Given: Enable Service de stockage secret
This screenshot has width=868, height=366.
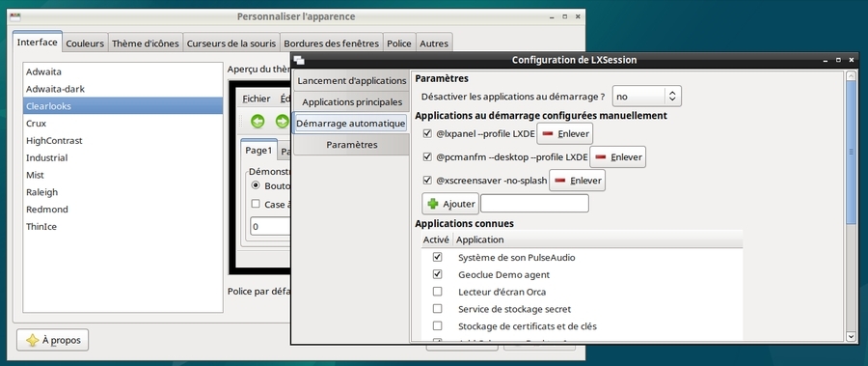Looking at the screenshot, I should [437, 309].
